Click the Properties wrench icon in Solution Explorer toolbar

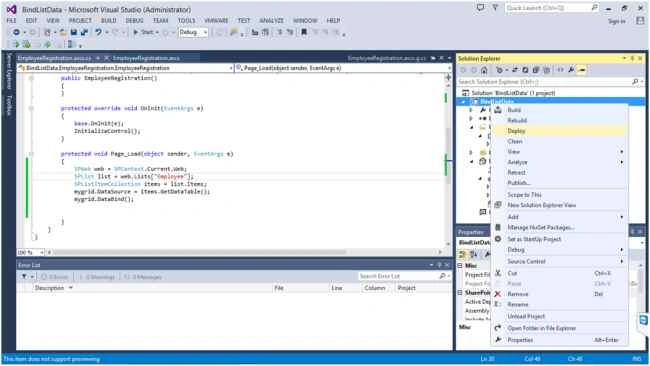pyautogui.click(x=571, y=70)
